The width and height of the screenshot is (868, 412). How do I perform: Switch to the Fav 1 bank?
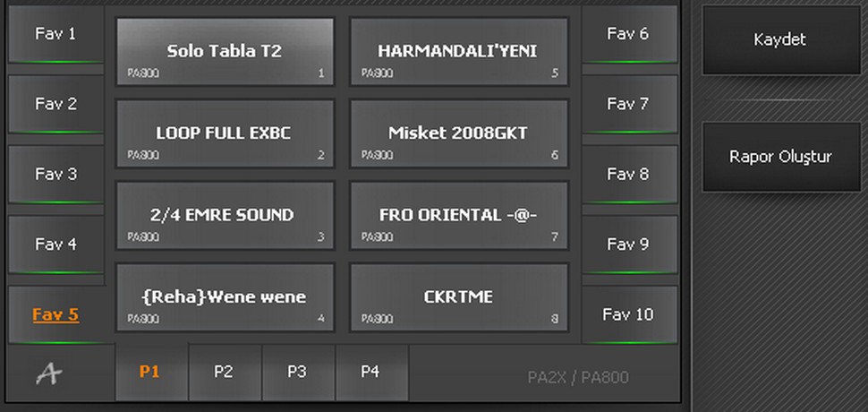coord(55,34)
